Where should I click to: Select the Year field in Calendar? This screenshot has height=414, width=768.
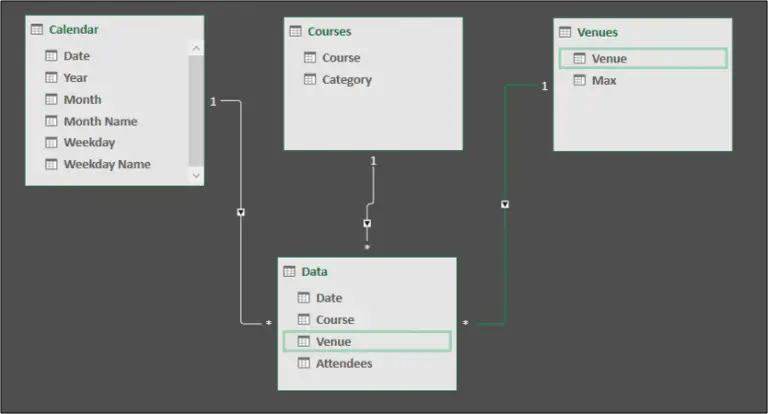click(x=76, y=78)
